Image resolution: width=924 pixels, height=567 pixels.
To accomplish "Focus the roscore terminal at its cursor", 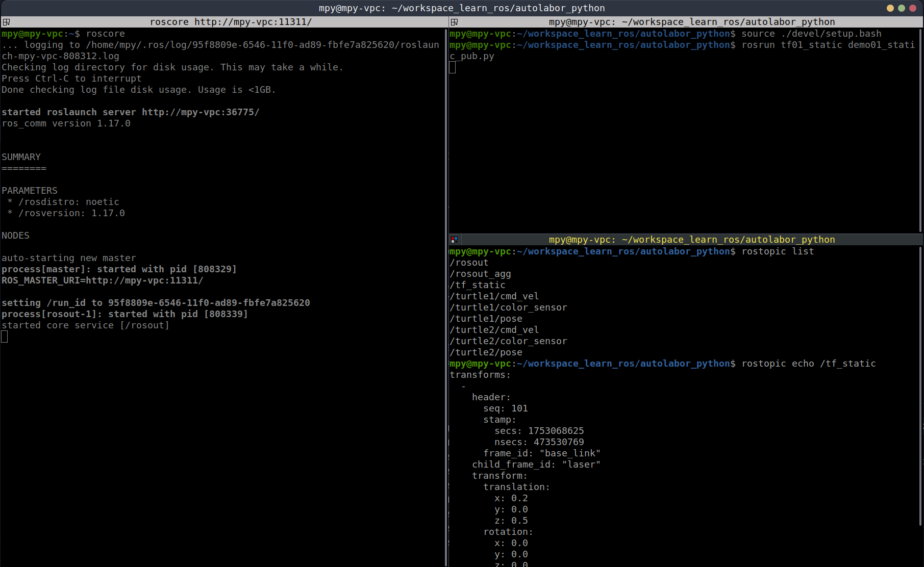I will [x=5, y=337].
